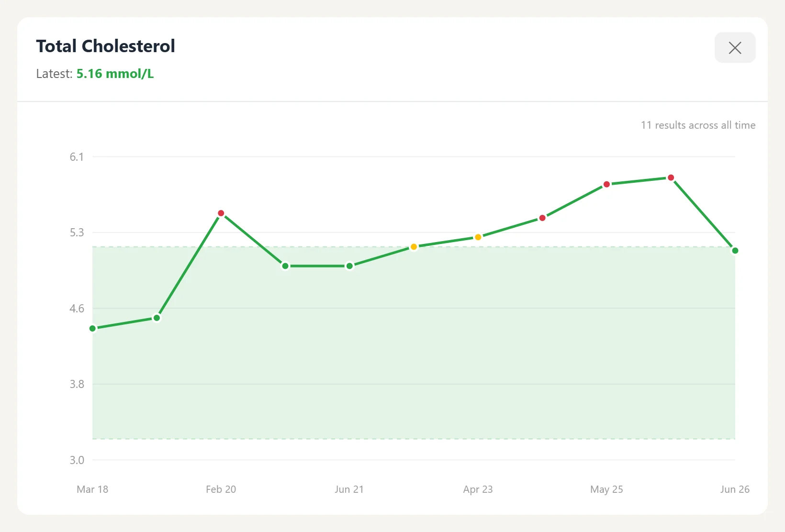Image resolution: width=785 pixels, height=532 pixels.
Task: Click the Feb 20 x-axis label
Action: pyautogui.click(x=221, y=489)
